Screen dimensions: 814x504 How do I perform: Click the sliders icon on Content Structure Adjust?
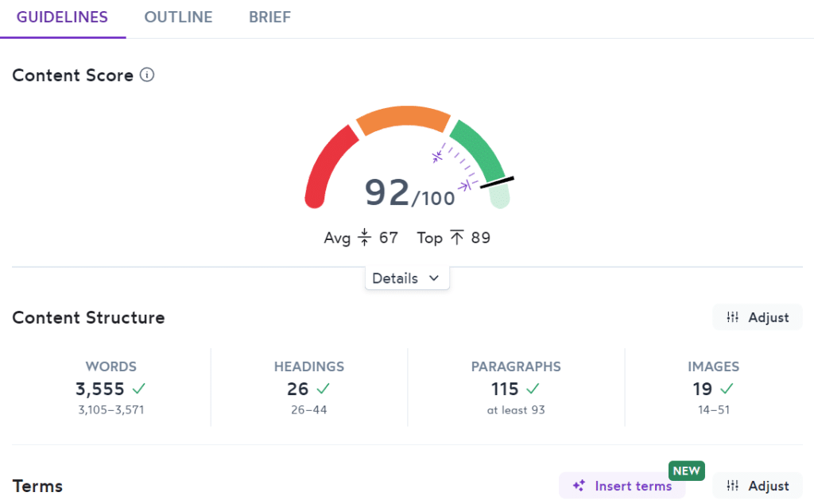(x=733, y=316)
